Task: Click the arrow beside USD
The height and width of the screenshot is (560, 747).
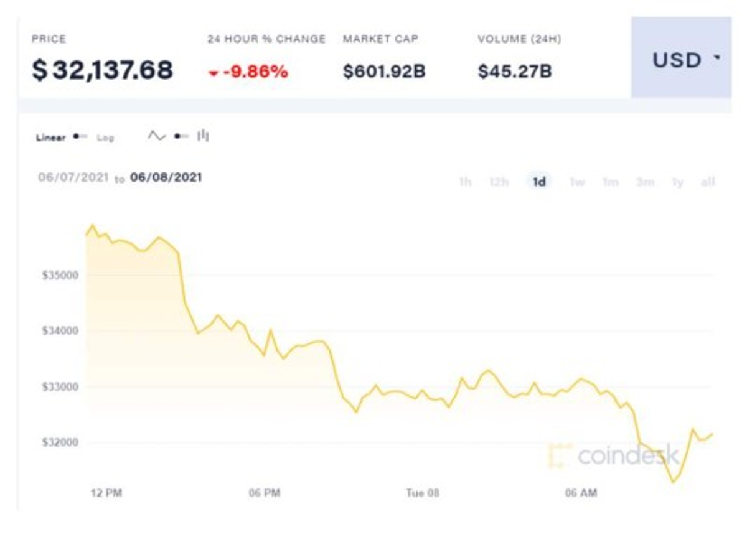Action: coord(717,58)
